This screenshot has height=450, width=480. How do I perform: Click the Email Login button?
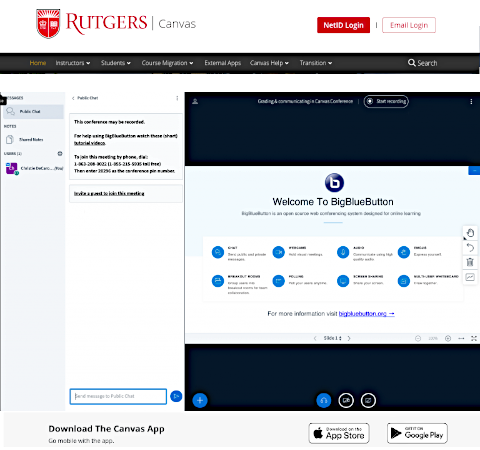point(409,25)
